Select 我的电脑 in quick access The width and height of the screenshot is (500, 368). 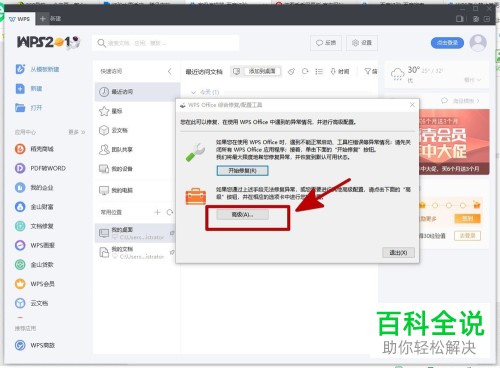[137, 190]
